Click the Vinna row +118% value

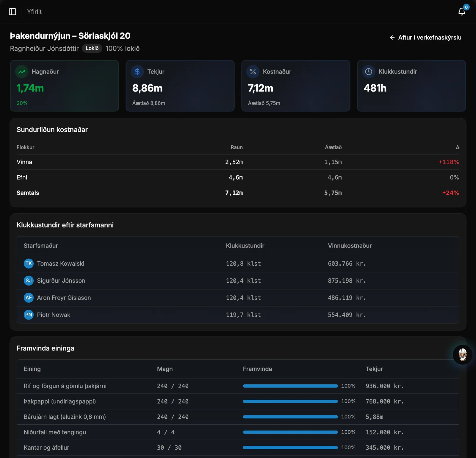point(449,162)
